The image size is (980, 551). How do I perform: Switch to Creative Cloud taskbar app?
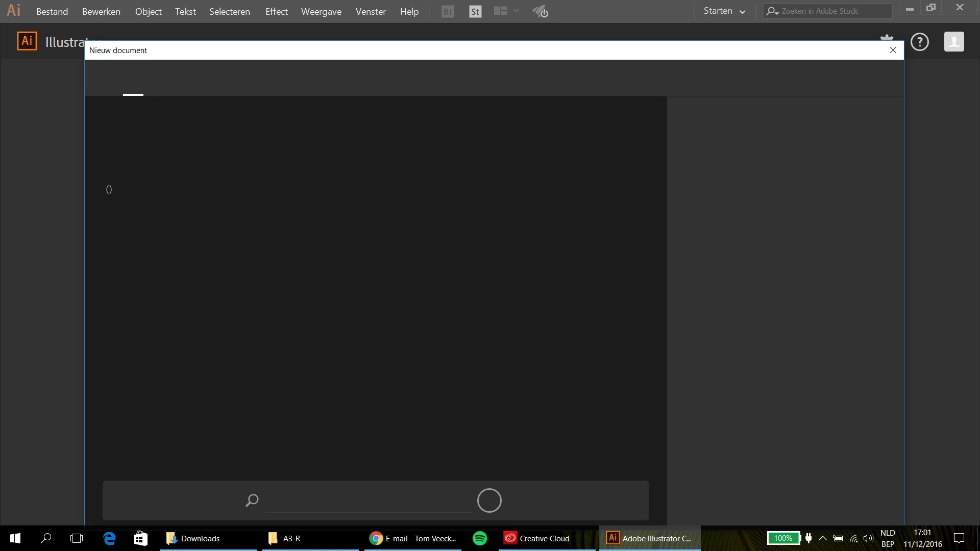click(537, 538)
